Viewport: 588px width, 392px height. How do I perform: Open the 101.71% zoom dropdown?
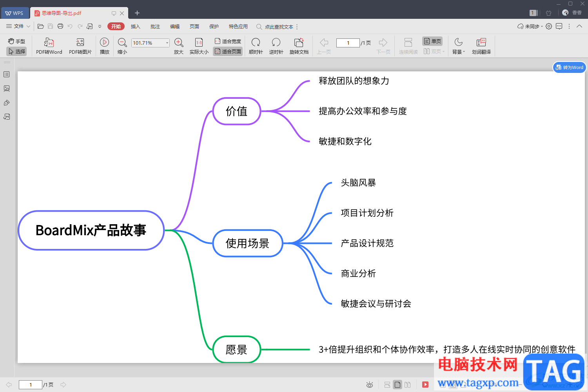pyautogui.click(x=167, y=43)
